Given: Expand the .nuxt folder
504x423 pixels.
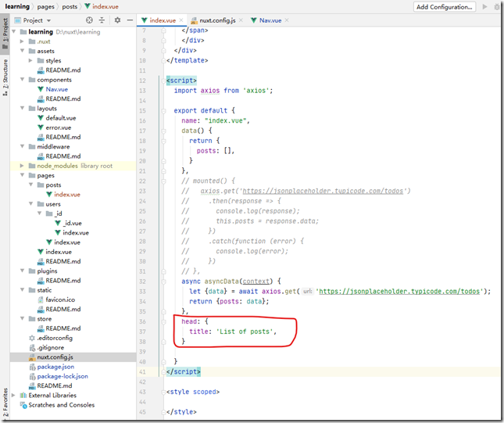Looking at the screenshot, I should (x=22, y=41).
